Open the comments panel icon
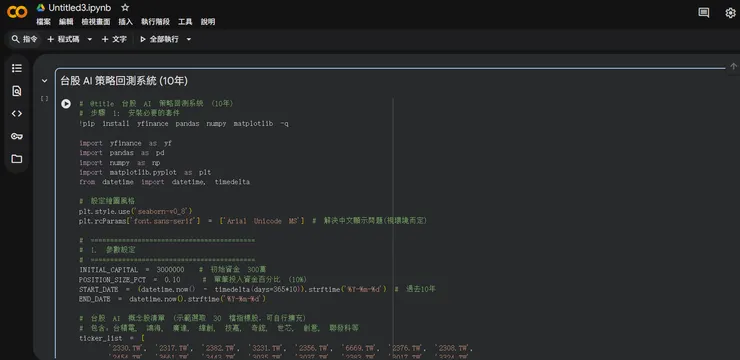The width and height of the screenshot is (740, 360). click(x=704, y=13)
